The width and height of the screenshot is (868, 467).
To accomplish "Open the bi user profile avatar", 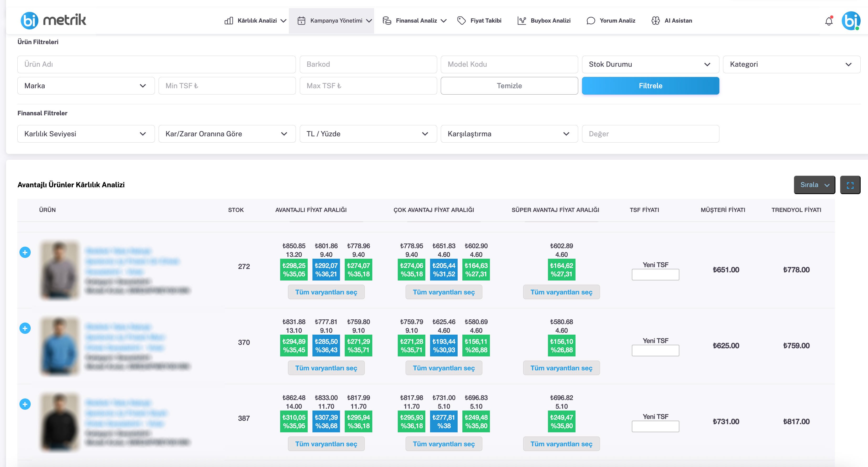I will point(850,21).
